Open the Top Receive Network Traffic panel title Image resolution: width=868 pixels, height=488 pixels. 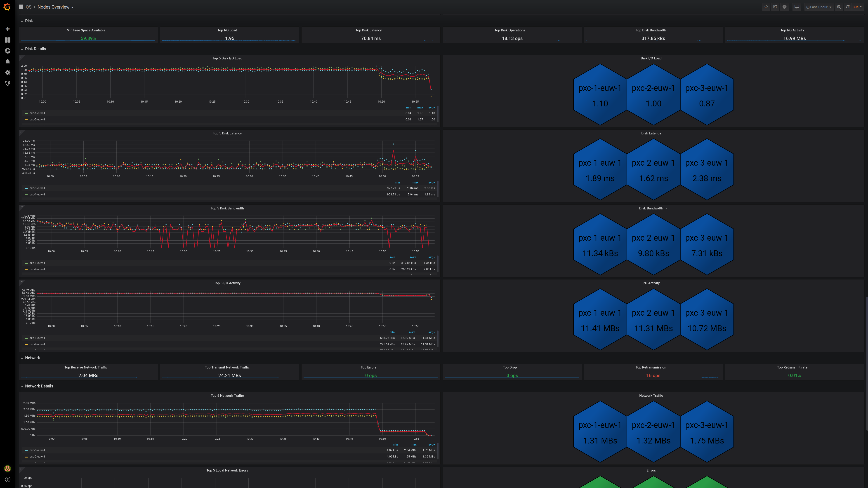coord(86,367)
